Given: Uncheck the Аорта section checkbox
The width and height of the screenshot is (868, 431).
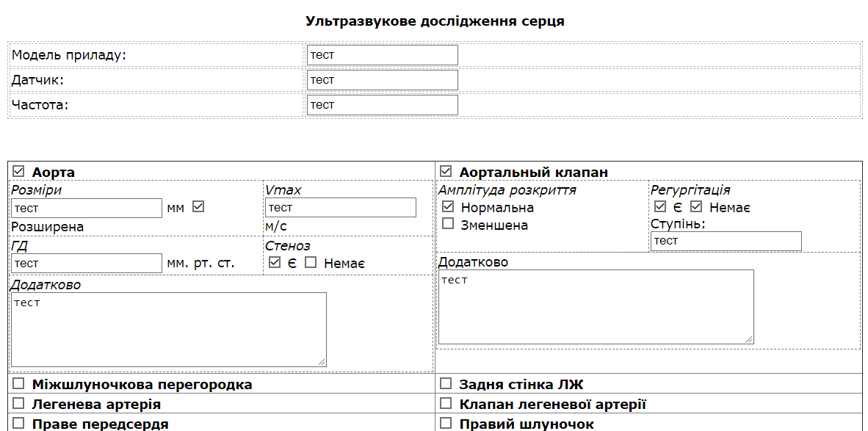Looking at the screenshot, I should coord(18,172).
